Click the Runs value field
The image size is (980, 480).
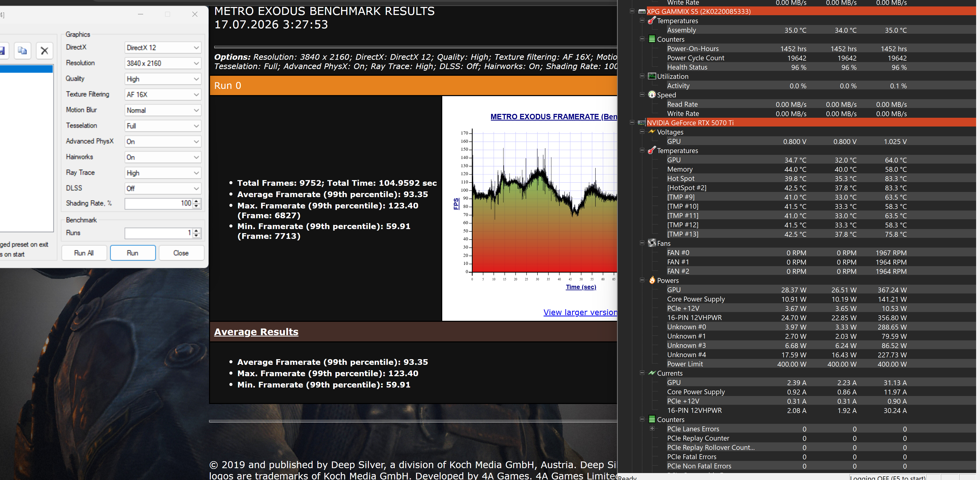point(159,233)
